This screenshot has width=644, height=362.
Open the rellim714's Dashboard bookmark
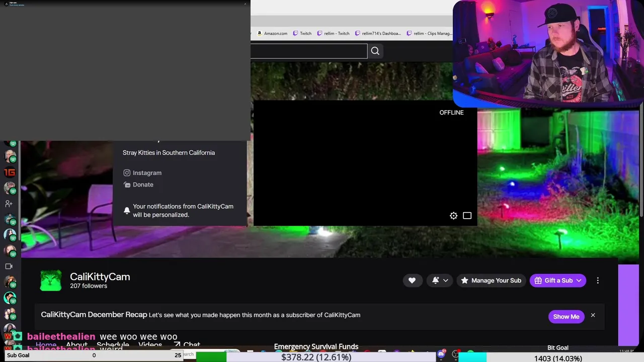tap(378, 33)
